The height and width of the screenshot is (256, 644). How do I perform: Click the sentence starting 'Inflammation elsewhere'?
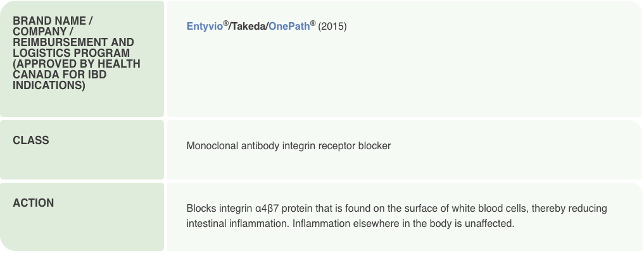tap(403, 224)
